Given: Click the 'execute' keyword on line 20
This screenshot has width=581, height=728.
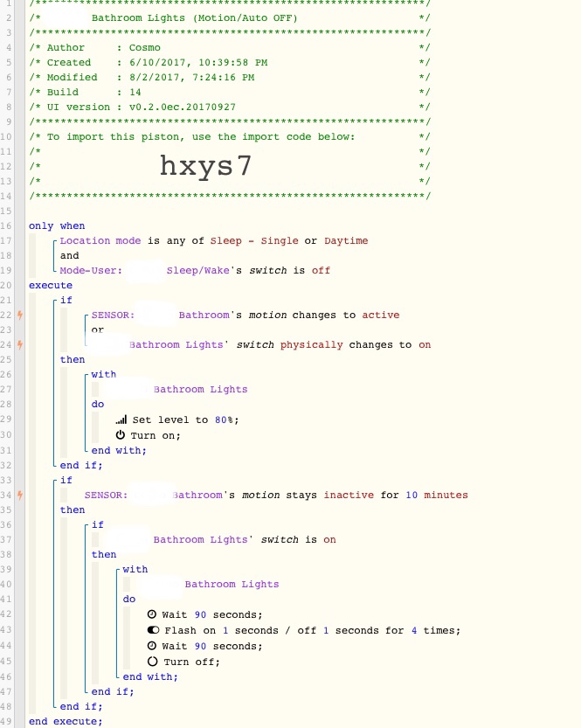Looking at the screenshot, I should point(51,285).
